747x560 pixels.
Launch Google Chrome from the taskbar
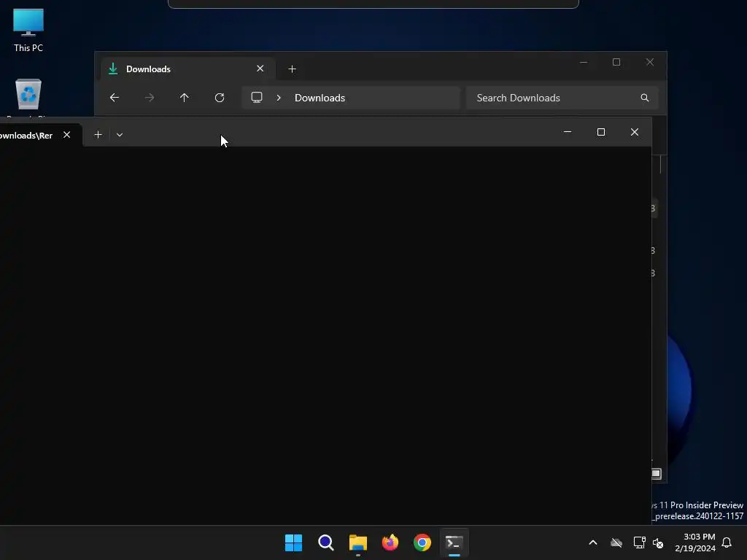(x=422, y=542)
